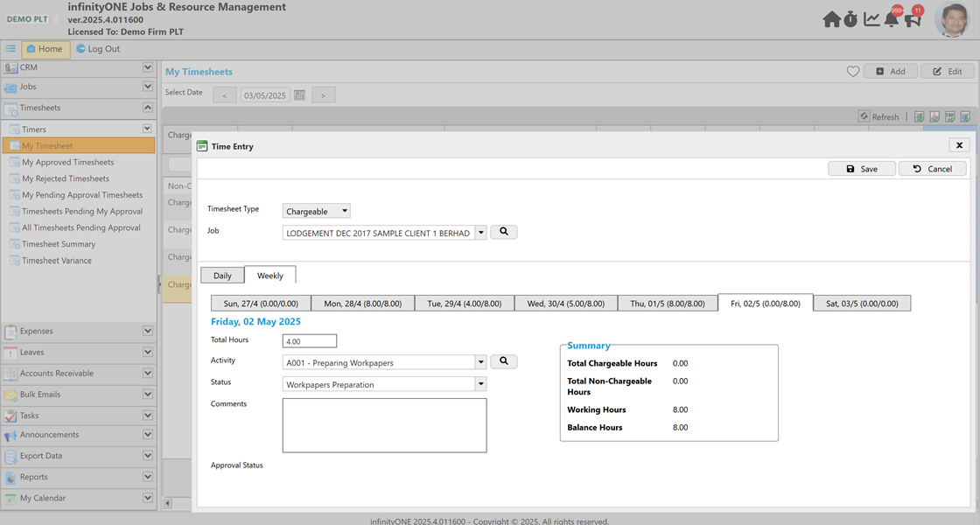This screenshot has height=525, width=980.
Task: Search for a Job using the magnifier icon
Action: tap(503, 231)
